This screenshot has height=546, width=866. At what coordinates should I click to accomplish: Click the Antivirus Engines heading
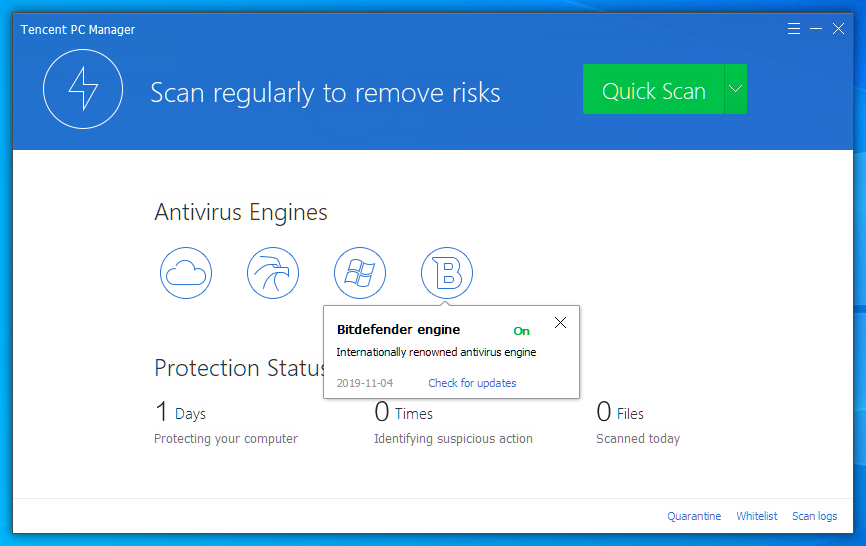click(241, 212)
